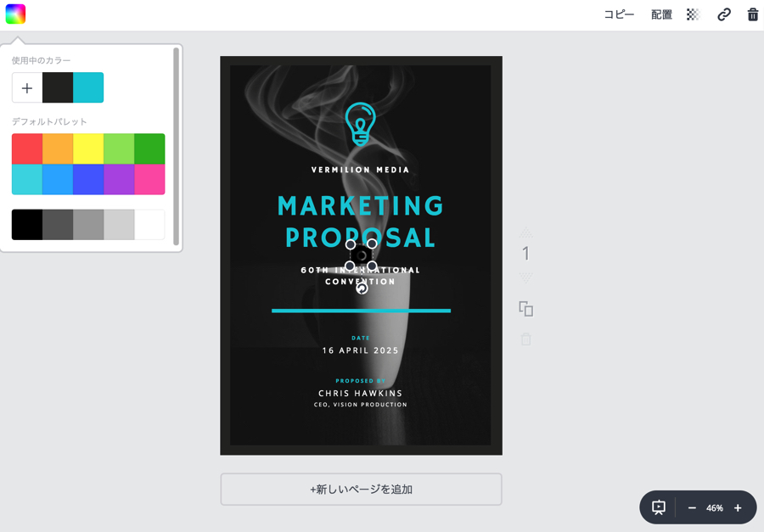Click the link chain icon
This screenshot has height=532, width=764.
click(723, 14)
